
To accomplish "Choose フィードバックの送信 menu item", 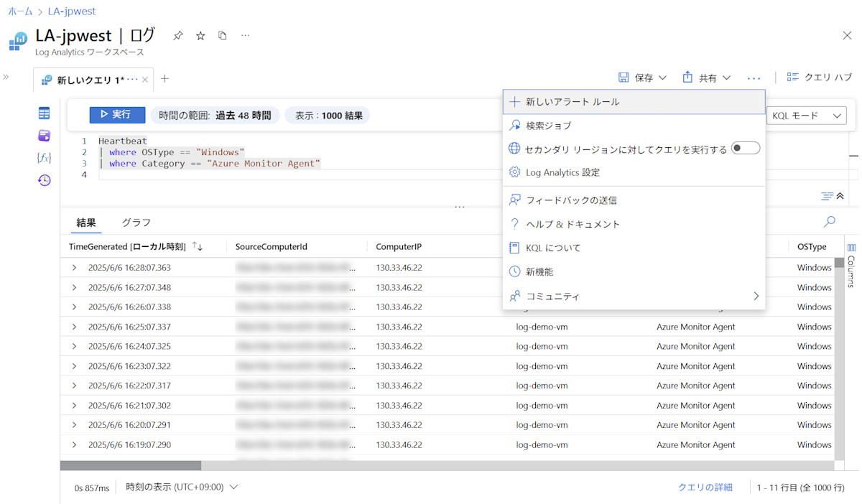I will click(x=634, y=200).
